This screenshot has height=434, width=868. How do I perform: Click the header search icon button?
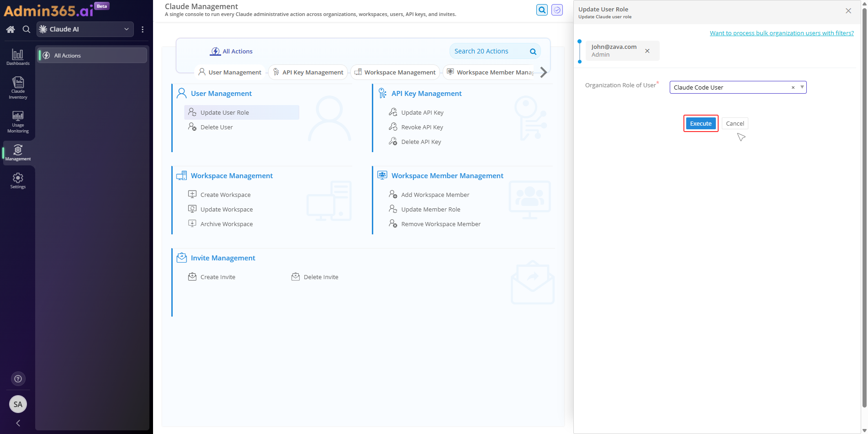pyautogui.click(x=542, y=10)
